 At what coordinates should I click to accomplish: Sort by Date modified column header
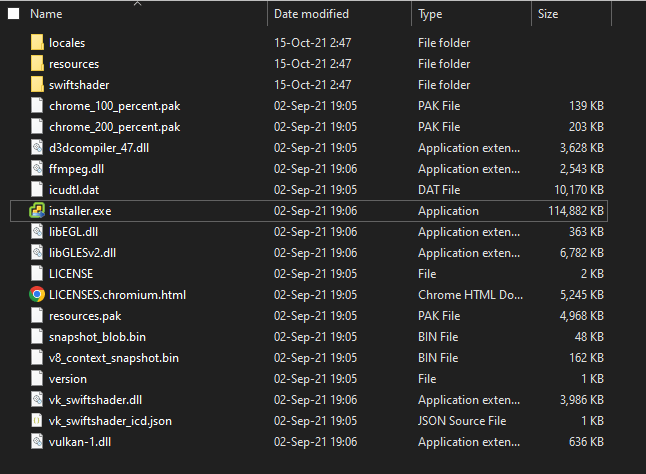[311, 14]
